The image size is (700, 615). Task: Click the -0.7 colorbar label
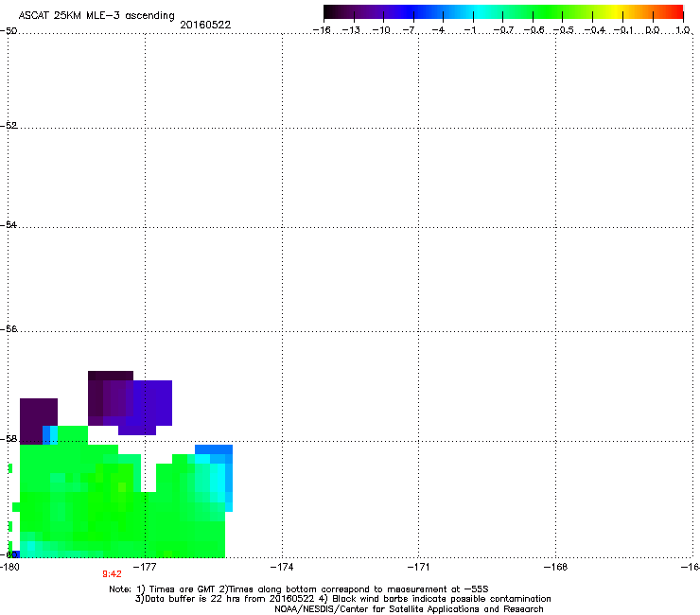pyautogui.click(x=503, y=30)
